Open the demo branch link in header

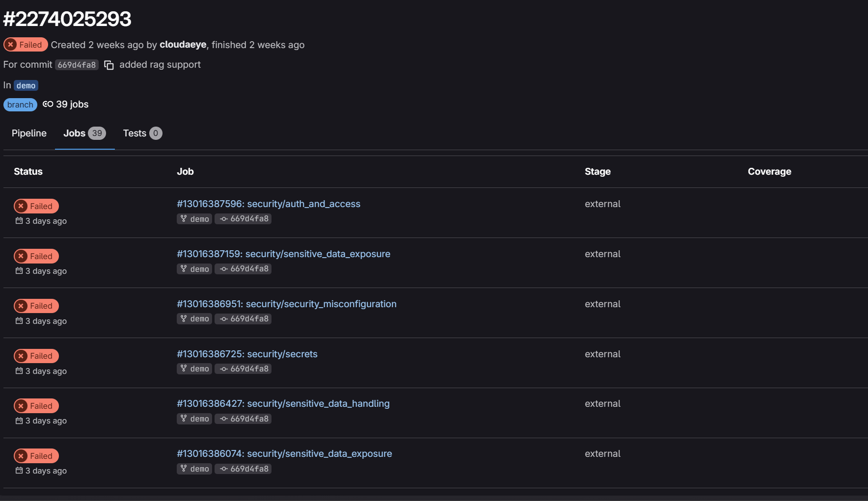pos(26,86)
